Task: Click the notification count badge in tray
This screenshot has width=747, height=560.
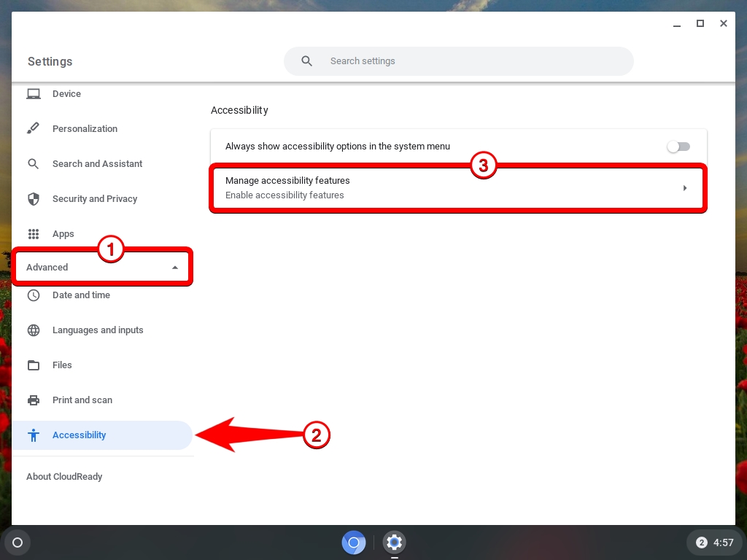Action: [701, 542]
